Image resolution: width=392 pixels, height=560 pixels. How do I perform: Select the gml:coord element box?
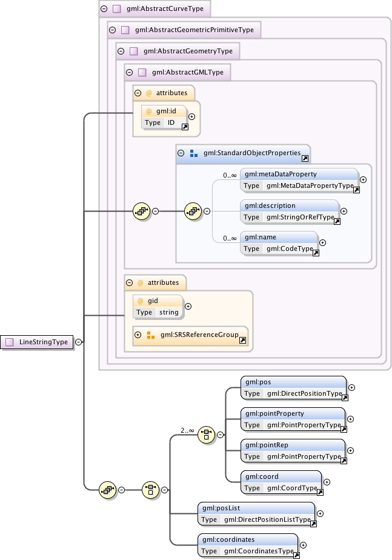click(x=281, y=482)
